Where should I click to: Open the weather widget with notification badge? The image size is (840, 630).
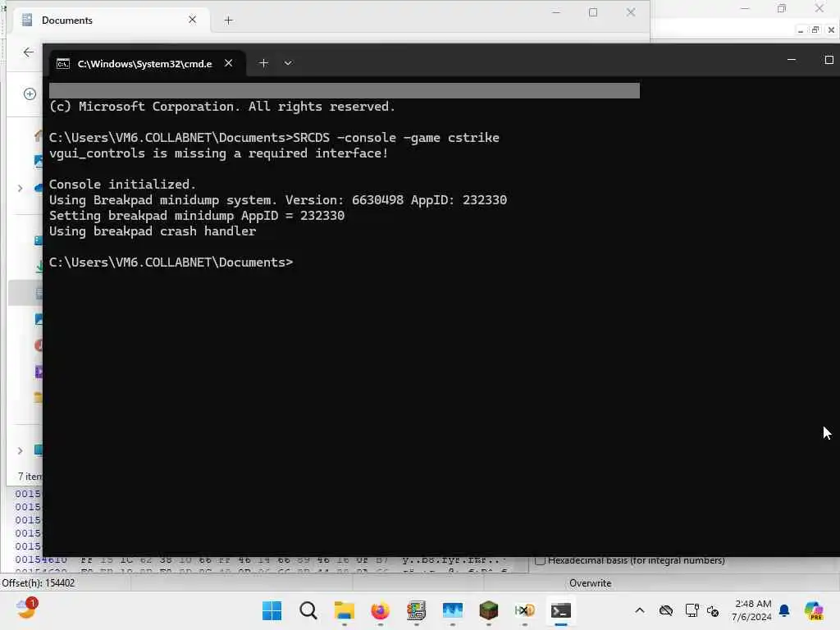click(26, 609)
